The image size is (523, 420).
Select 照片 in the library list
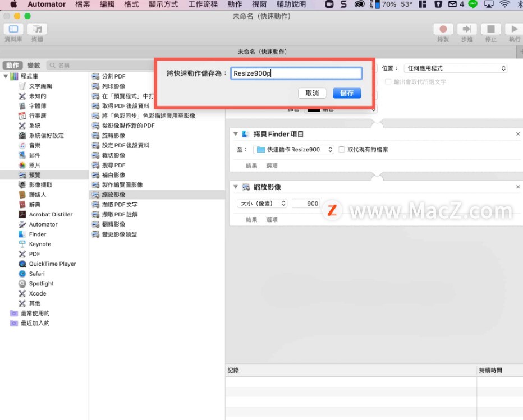point(35,165)
